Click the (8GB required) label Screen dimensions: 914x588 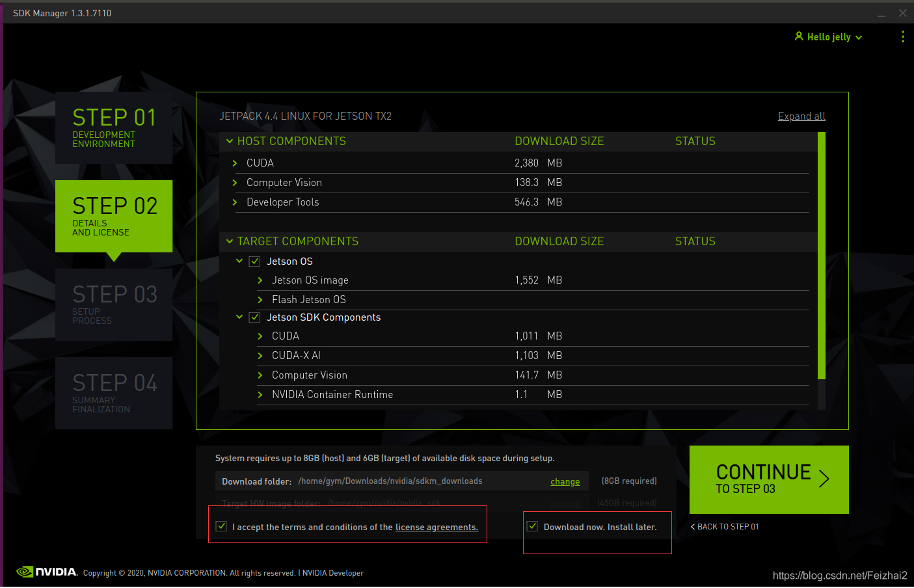pyautogui.click(x=629, y=481)
